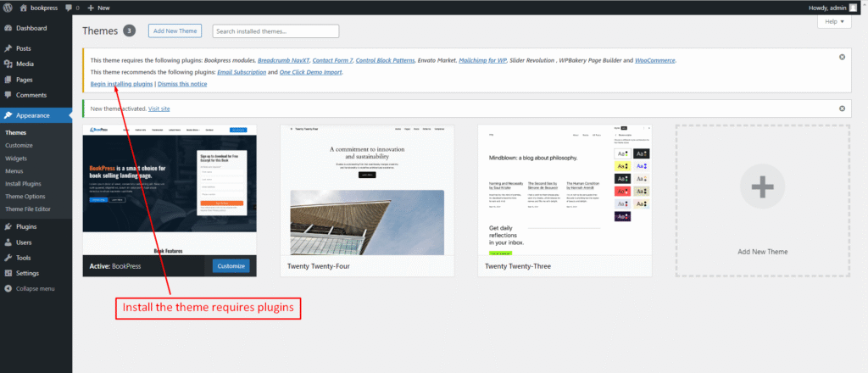
Task: Go to Install Plugins submenu
Action: coord(23,184)
